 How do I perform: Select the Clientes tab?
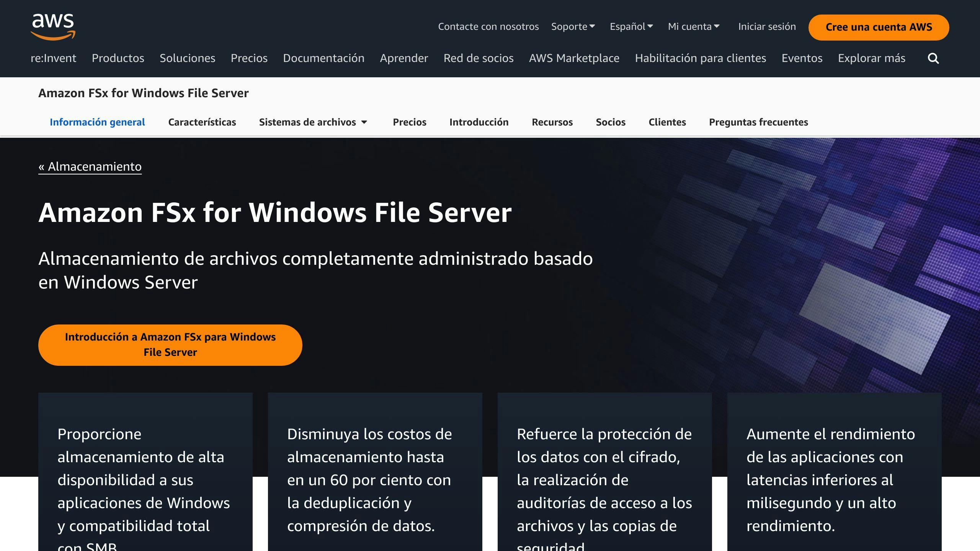[667, 122]
